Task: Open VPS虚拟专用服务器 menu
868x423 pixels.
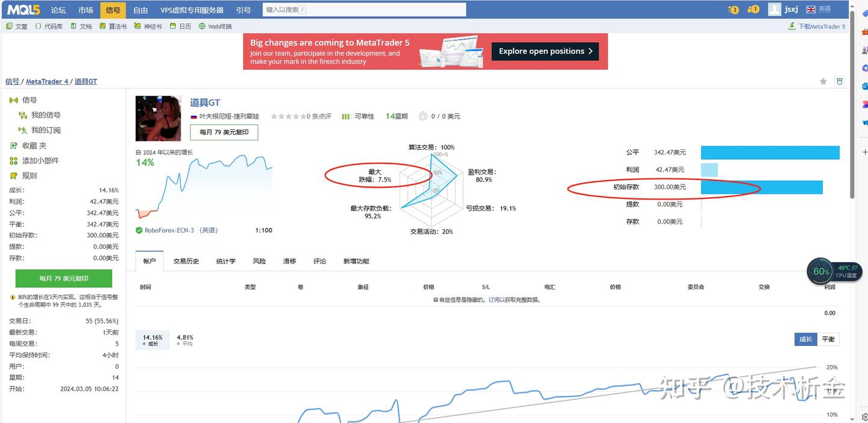Action: tap(192, 10)
